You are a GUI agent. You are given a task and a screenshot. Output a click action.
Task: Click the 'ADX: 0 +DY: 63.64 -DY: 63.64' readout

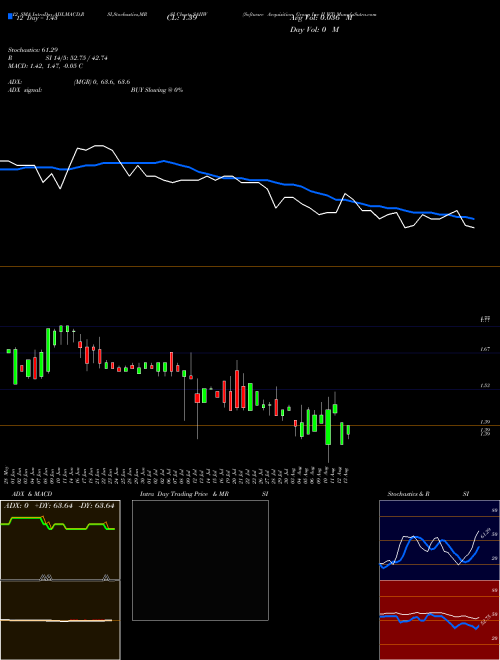[59, 506]
